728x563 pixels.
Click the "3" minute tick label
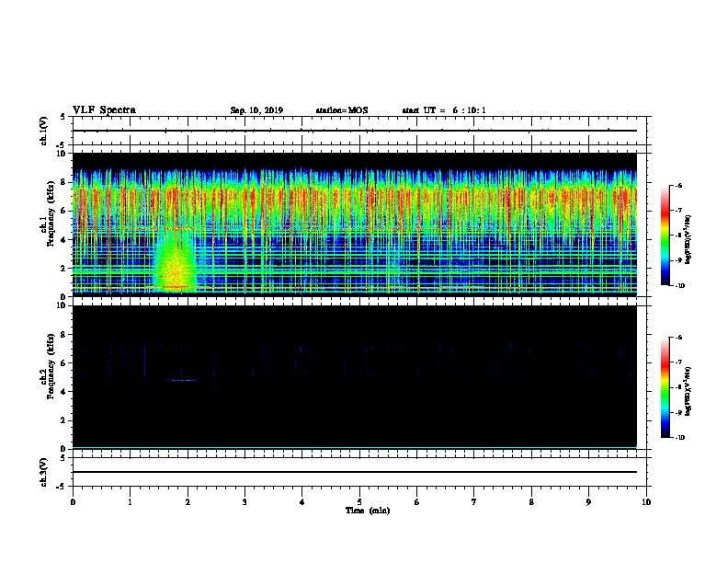[x=245, y=502]
